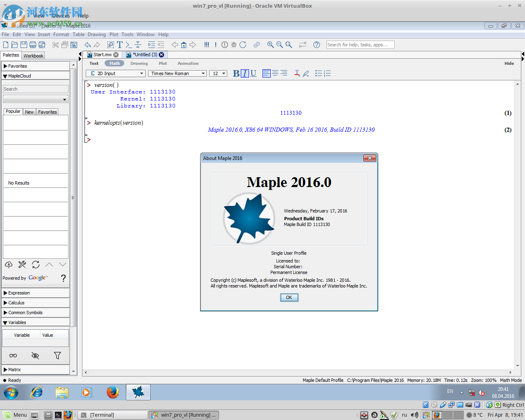Switch to the Start.mw document tab
The image size is (525, 420).
(x=103, y=55)
